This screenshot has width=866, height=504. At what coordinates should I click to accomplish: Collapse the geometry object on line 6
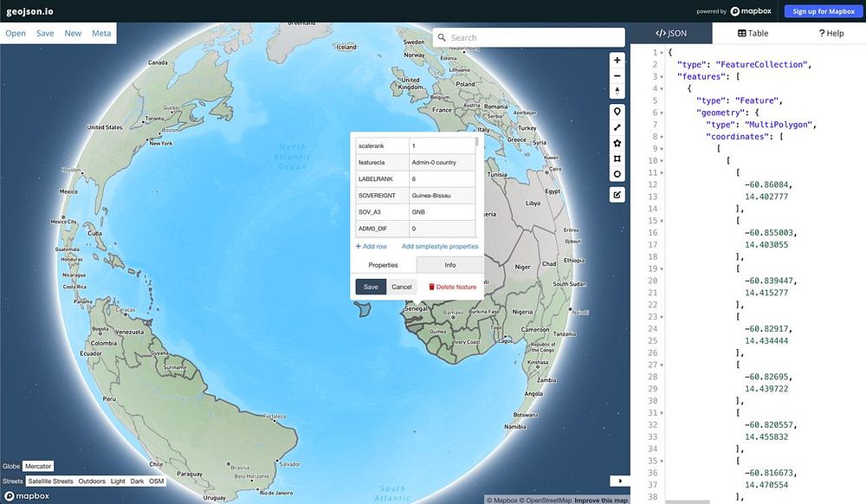662,113
